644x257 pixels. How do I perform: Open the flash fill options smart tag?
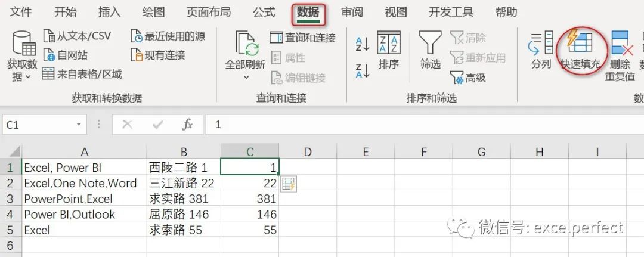(289, 184)
